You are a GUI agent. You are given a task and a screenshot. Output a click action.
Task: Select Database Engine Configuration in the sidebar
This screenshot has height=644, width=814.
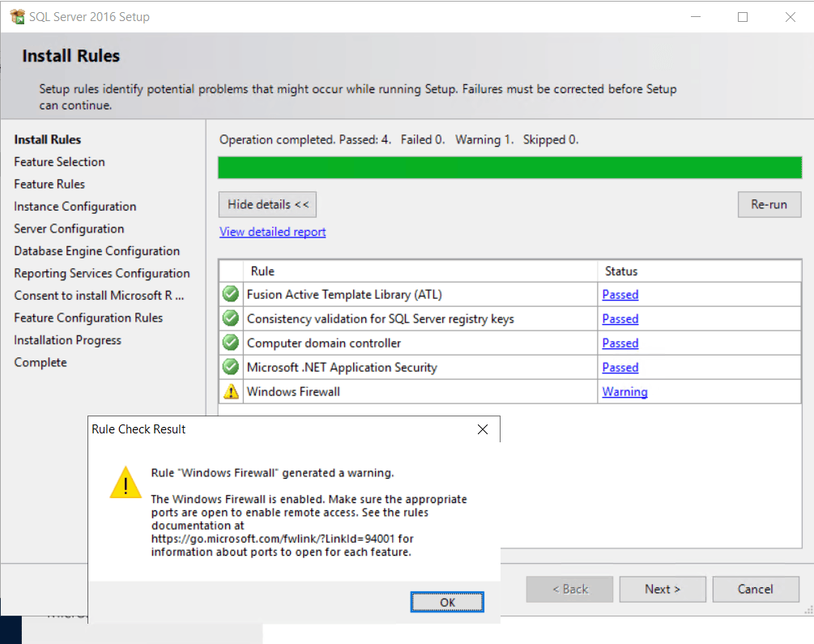tap(96, 250)
